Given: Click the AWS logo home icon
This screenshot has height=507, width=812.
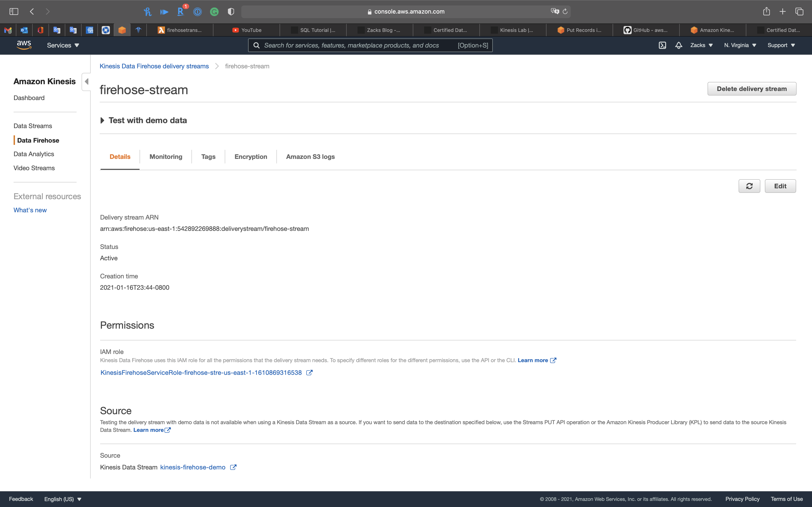Looking at the screenshot, I should [24, 45].
